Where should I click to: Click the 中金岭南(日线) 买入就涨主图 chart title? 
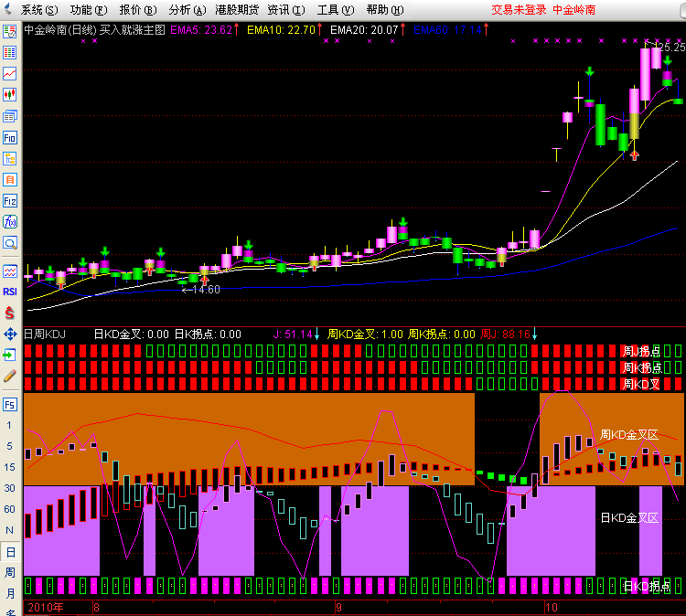(x=94, y=30)
